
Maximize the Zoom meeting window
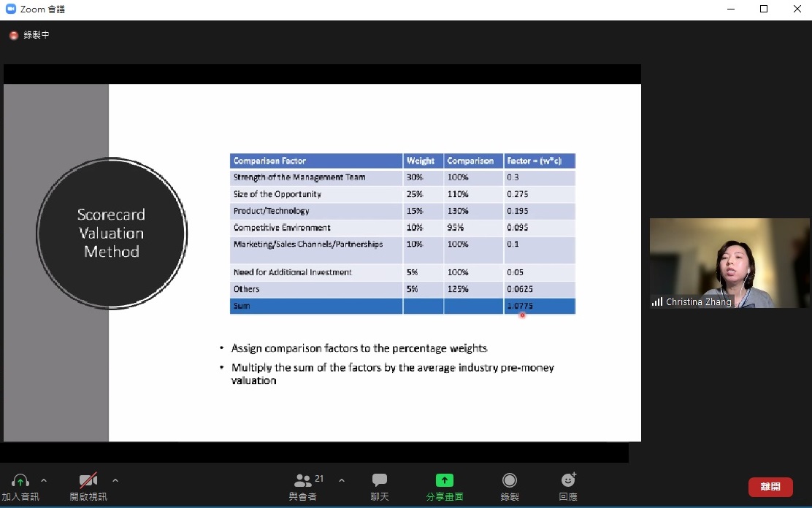point(764,9)
